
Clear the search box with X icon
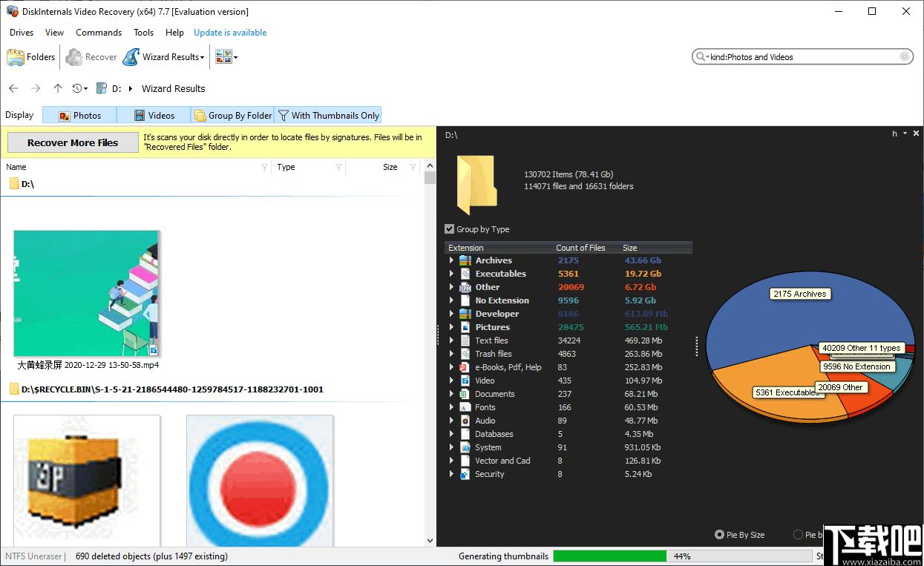click(905, 57)
